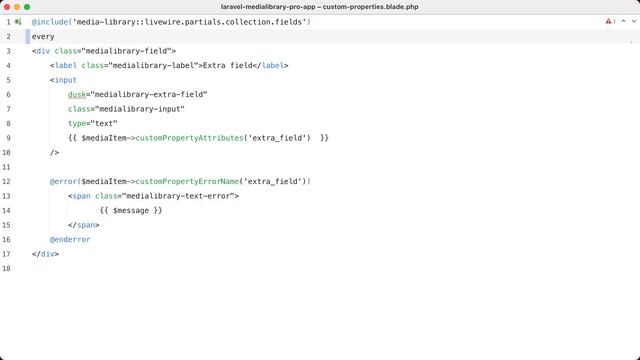Click the @enderror directive
640x360 pixels.
[x=70, y=239]
